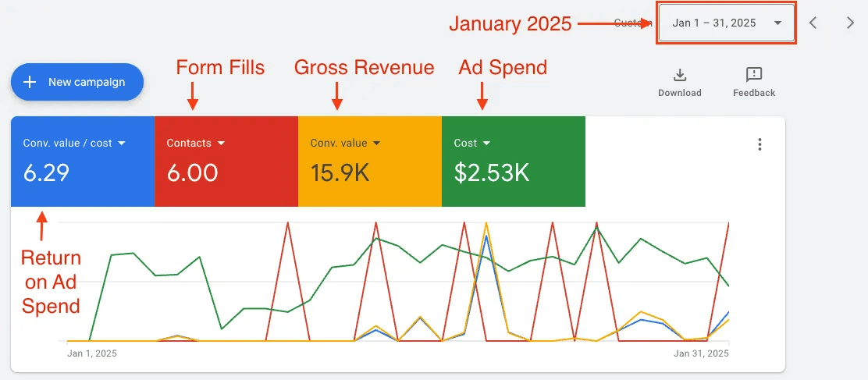Click the Jan 31, 2025 axis label
Screen dimensions: 868x380
[702, 353]
